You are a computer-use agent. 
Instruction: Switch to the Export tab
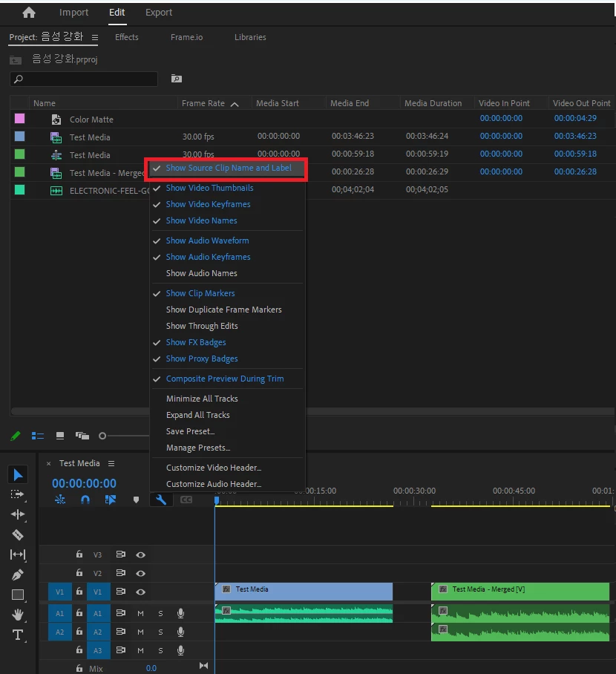coord(159,13)
